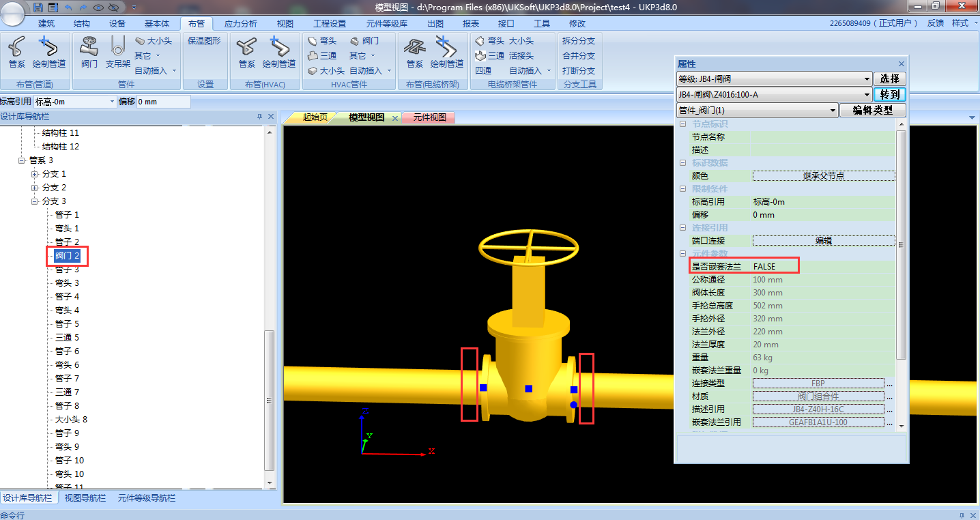Select 绘制管道 tool in 布管(电缆桥架) group
This screenshot has height=520, width=980.
tap(446, 53)
